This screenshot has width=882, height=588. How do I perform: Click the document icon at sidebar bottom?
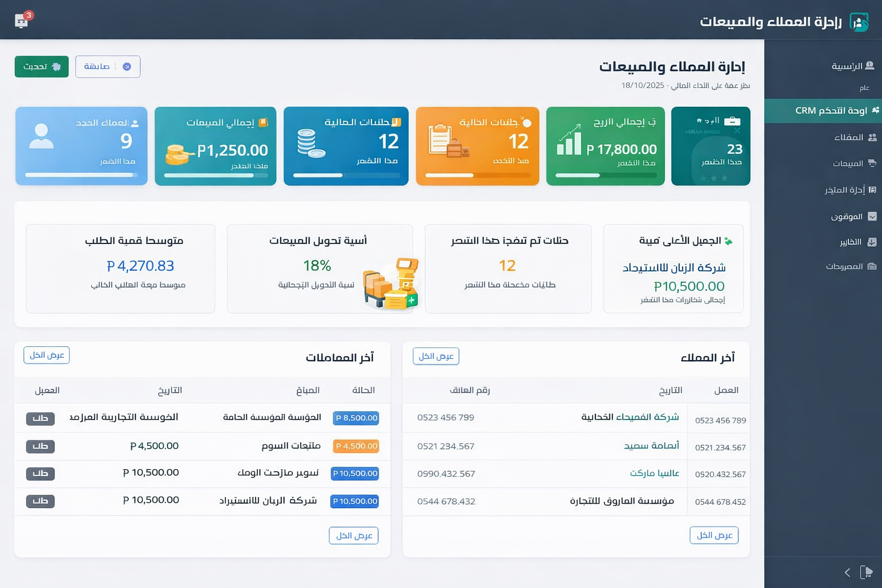point(866,572)
